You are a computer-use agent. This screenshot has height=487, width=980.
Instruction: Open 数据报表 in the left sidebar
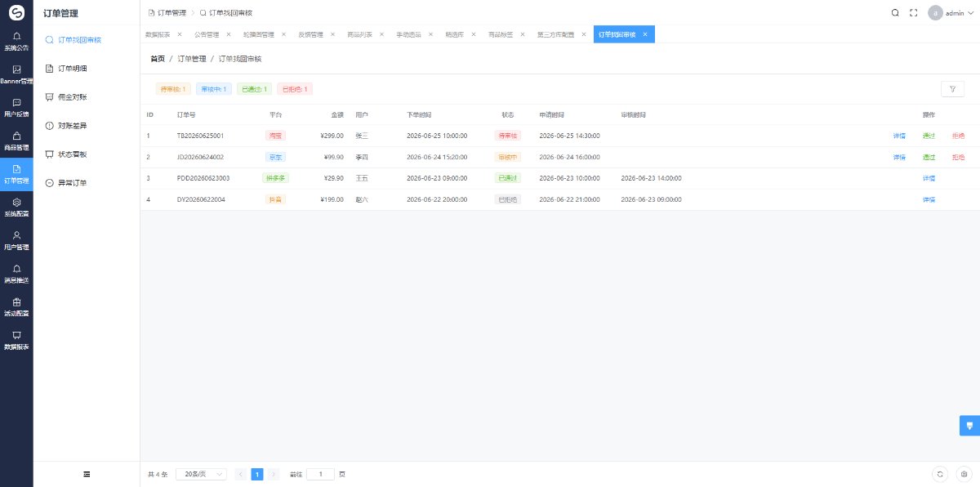tap(16, 341)
